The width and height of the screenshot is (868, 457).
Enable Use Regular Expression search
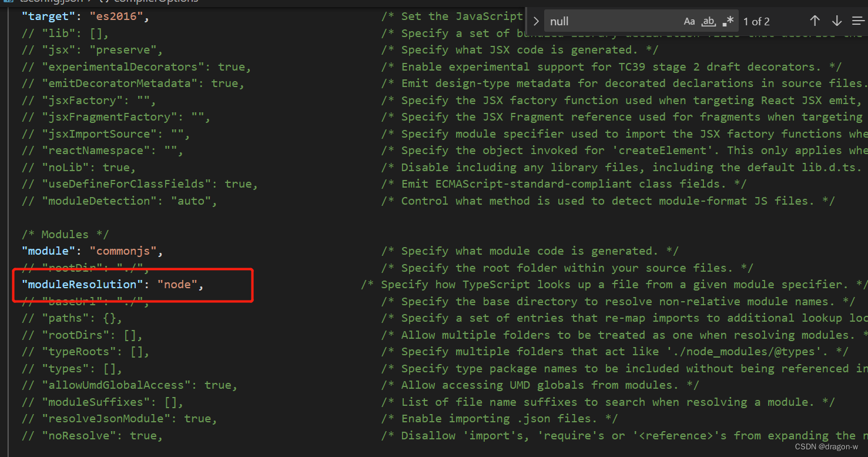728,20
